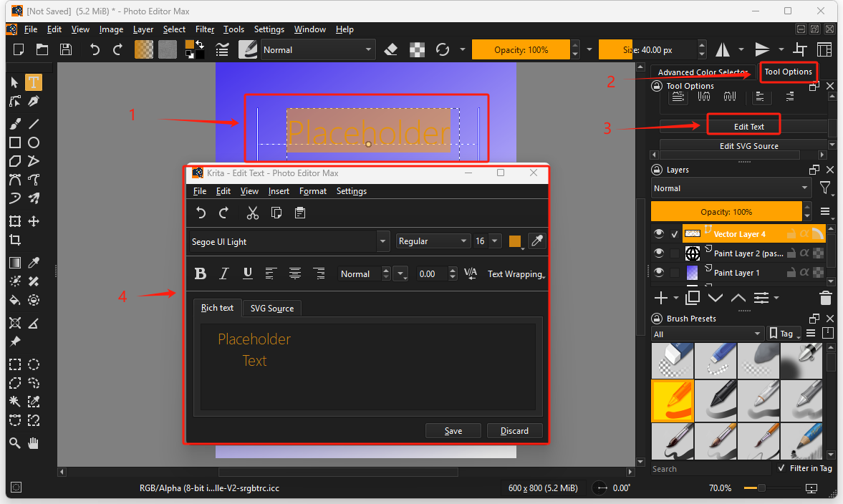Image resolution: width=843 pixels, height=504 pixels.
Task: Click Align Center in Edit Text toolbar
Action: click(x=294, y=273)
